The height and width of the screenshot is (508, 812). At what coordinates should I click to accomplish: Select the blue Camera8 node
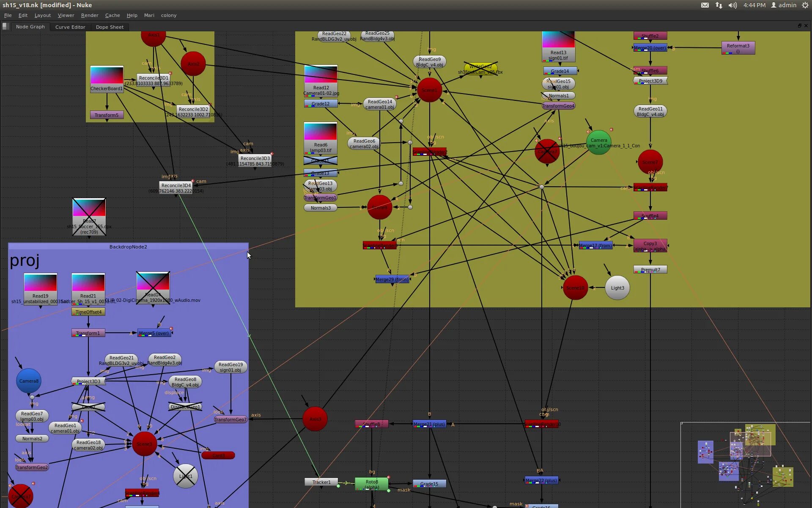point(29,381)
